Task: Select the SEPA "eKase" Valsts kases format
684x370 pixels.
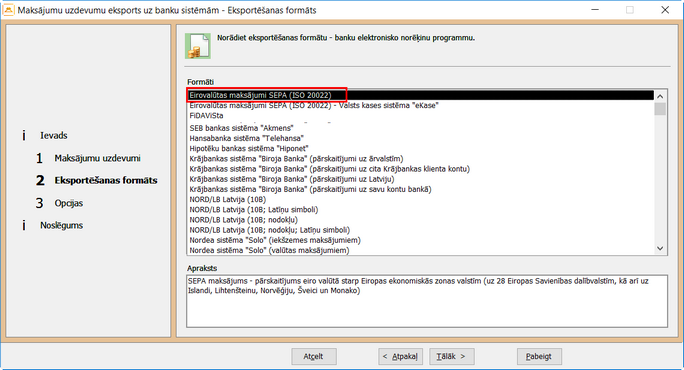Action: (421, 106)
